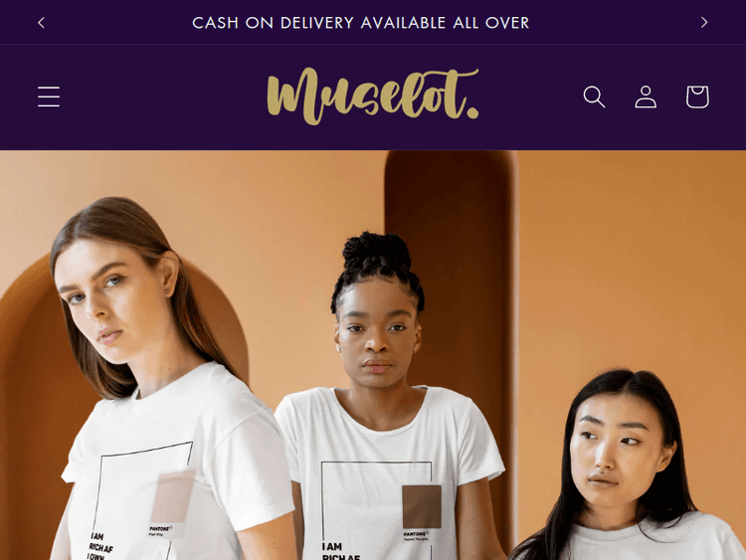Viewport: 746px width, 560px height.
Task: Click the 'I AM RICH AF' text on left shirt
Action: pyautogui.click(x=100, y=547)
